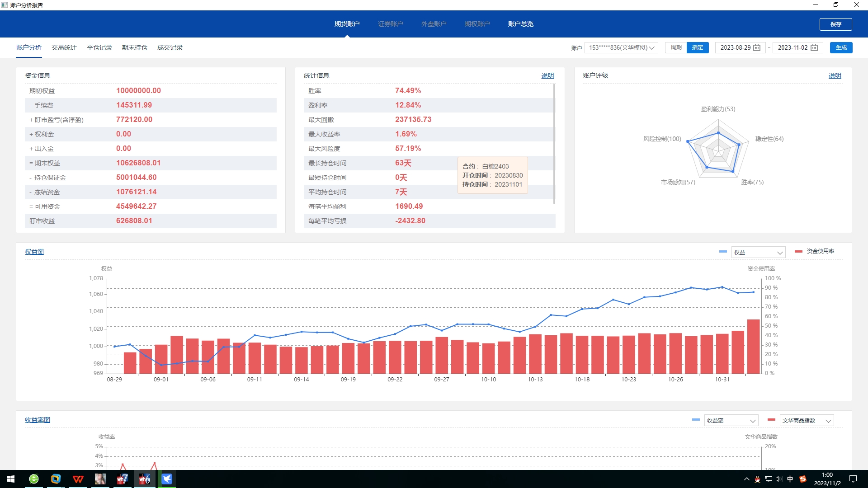The height and width of the screenshot is (488, 868).
Task: Click the 收益率图 title link
Action: [x=38, y=420]
